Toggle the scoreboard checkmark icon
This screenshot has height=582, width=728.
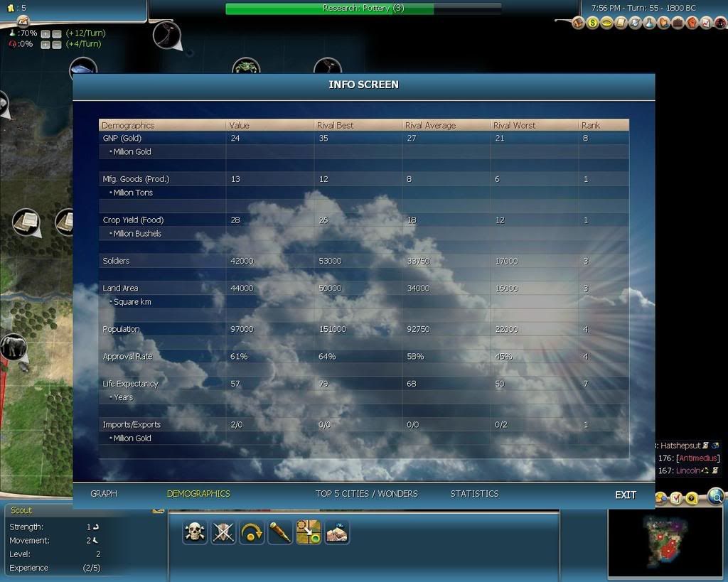[x=677, y=498]
